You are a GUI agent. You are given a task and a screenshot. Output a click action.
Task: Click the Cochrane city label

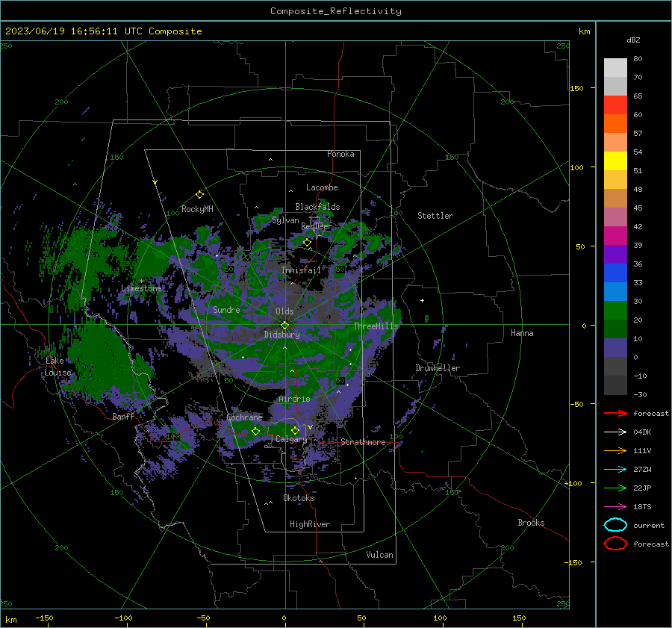pyautogui.click(x=244, y=417)
